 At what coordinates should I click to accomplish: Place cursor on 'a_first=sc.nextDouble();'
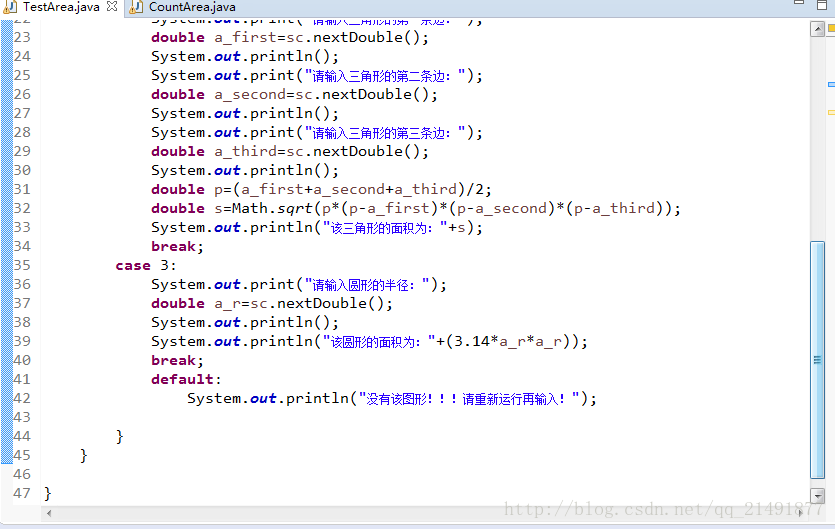coord(321,38)
